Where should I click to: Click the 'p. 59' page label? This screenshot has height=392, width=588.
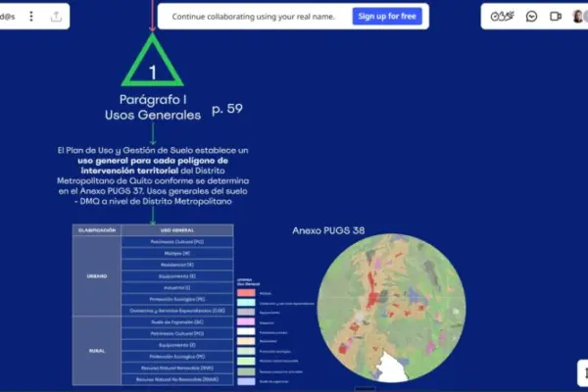coord(226,110)
